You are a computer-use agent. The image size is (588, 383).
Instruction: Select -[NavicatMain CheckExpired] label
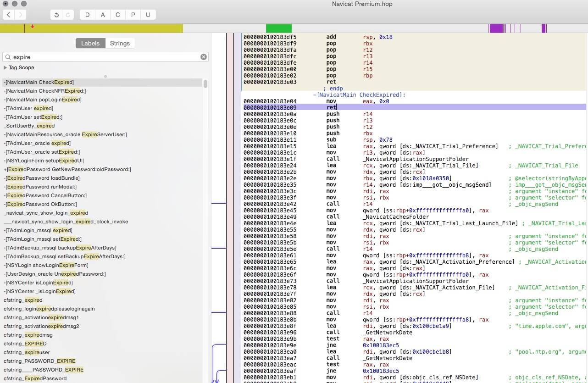point(39,82)
